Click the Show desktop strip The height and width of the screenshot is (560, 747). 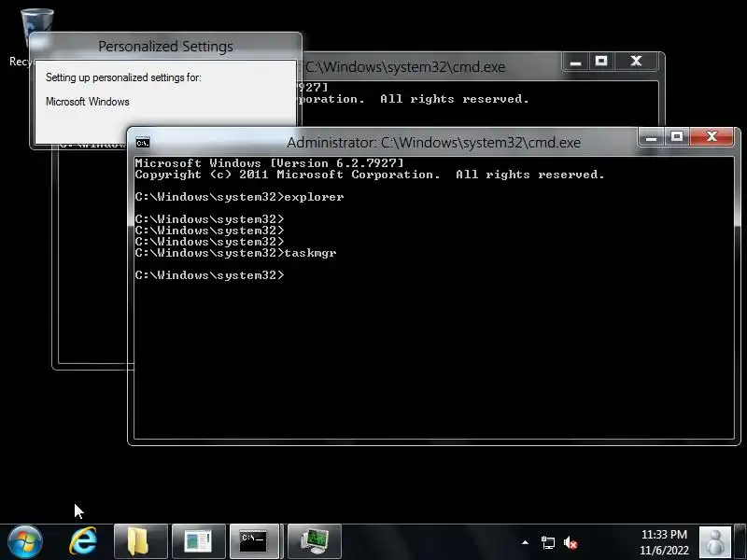740,542
